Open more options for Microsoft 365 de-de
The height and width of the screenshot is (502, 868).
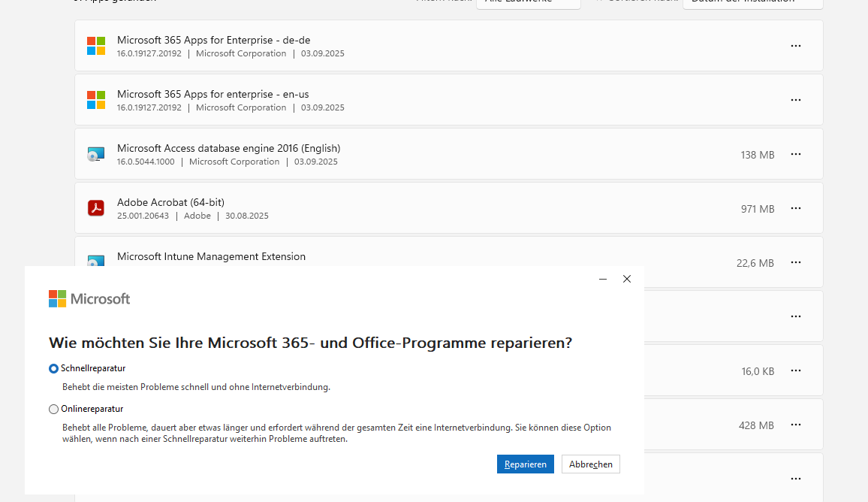pos(795,46)
